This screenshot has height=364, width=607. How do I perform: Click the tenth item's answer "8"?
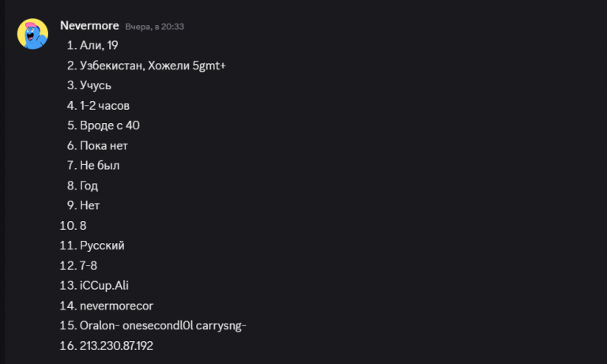point(83,225)
